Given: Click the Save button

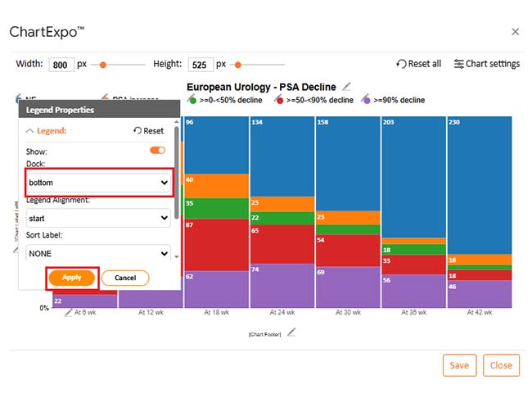Looking at the screenshot, I should tap(459, 365).
